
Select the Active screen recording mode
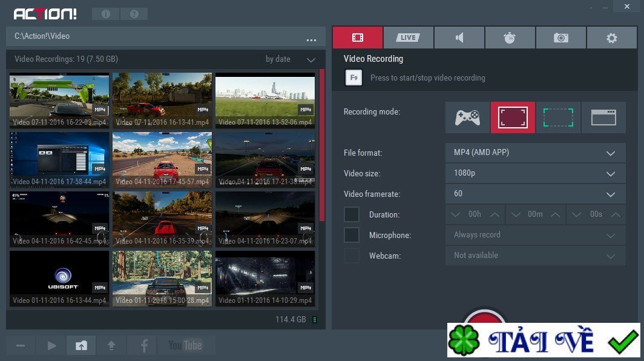512,117
